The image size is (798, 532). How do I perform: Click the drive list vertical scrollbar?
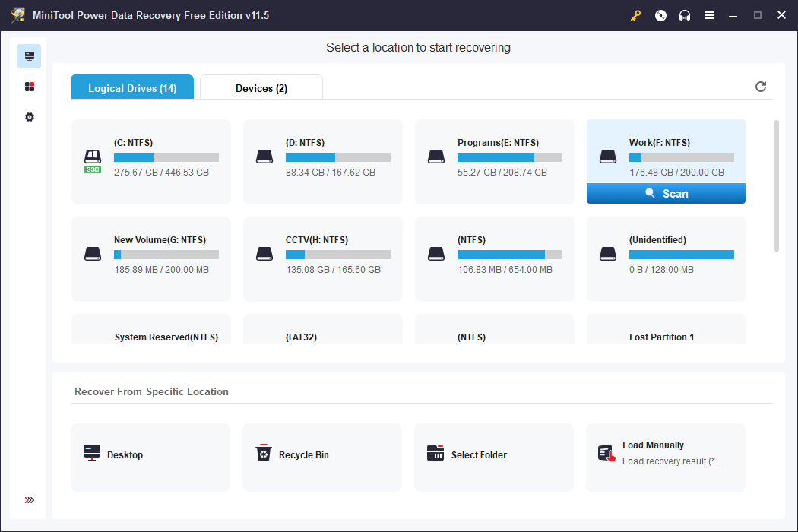pyautogui.click(x=776, y=186)
